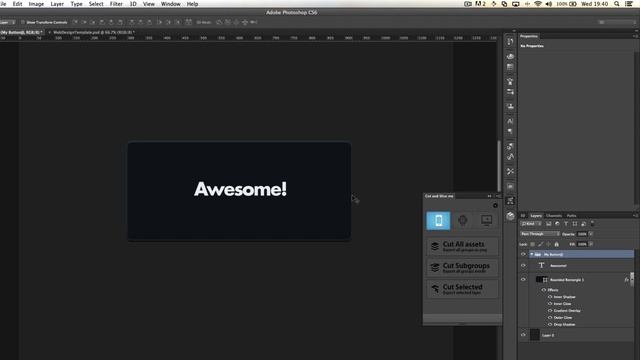The width and height of the screenshot is (640, 360).
Task: Filter layers by adjustment layers icon
Action: pyautogui.click(x=557, y=224)
